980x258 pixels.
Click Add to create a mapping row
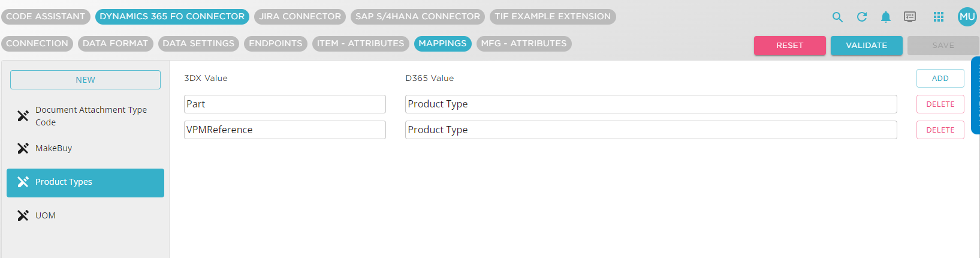pyautogui.click(x=940, y=79)
